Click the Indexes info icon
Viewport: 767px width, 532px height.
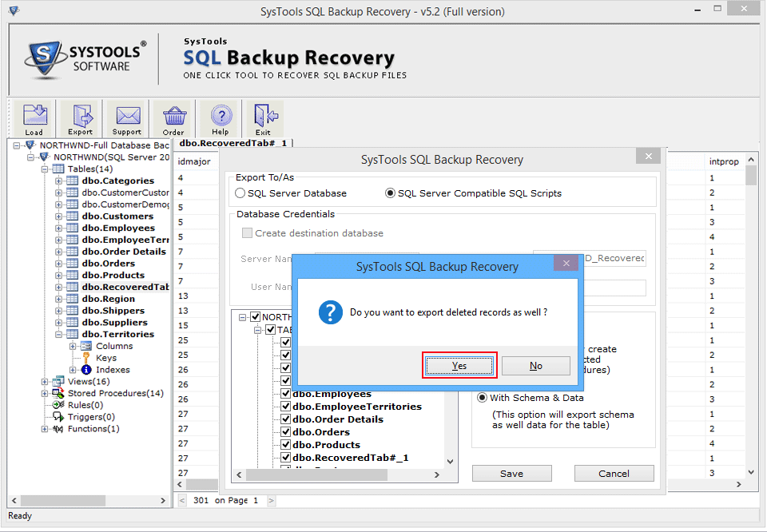[86, 370]
